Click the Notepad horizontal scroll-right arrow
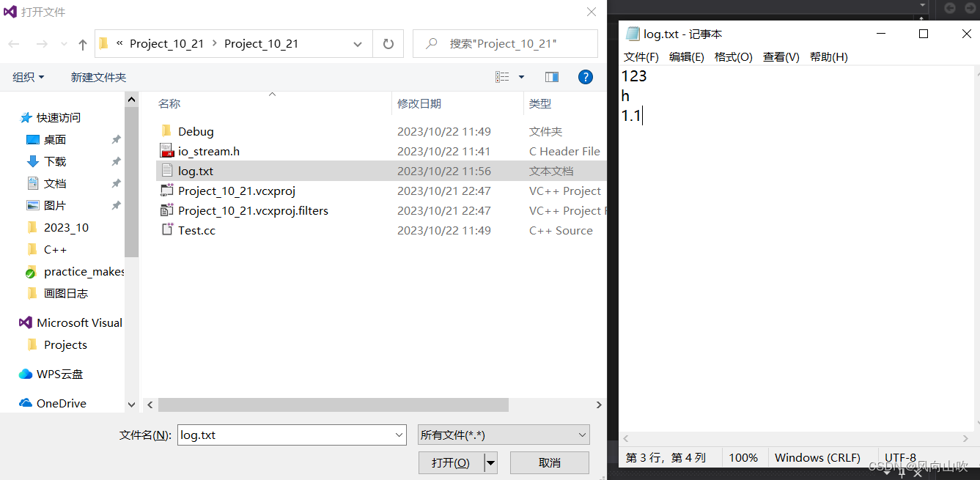Image resolution: width=980 pixels, height=480 pixels. click(x=965, y=438)
